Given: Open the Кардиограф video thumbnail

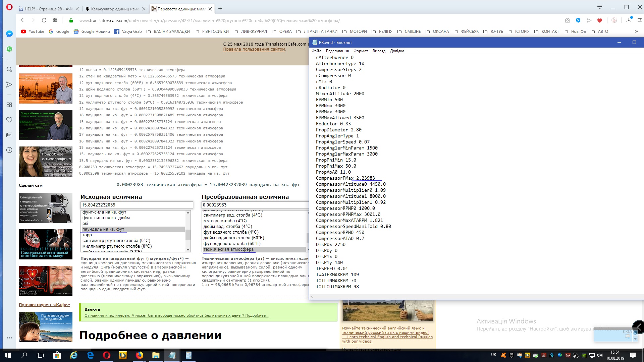Looking at the screenshot, I should [x=46, y=281].
